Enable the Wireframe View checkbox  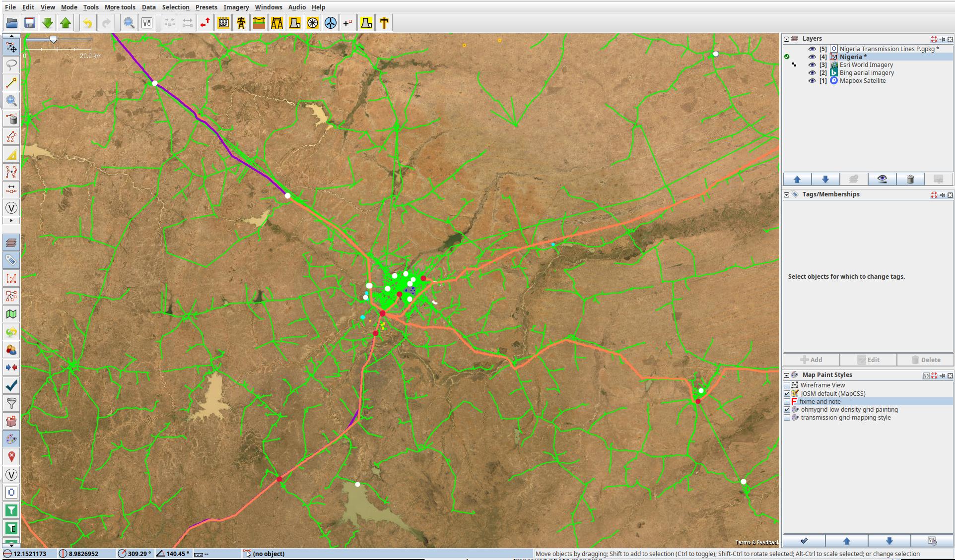tap(787, 385)
